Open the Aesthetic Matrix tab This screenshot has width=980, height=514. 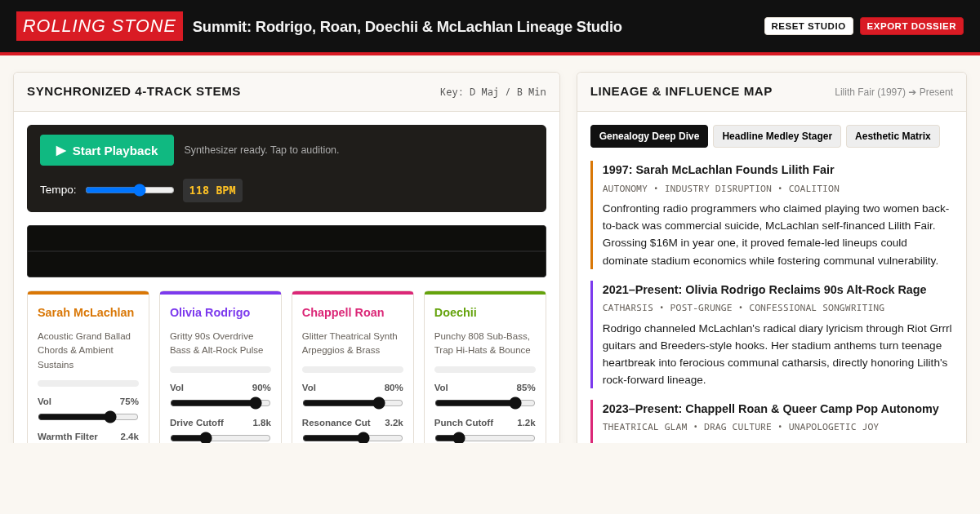pyautogui.click(x=893, y=136)
